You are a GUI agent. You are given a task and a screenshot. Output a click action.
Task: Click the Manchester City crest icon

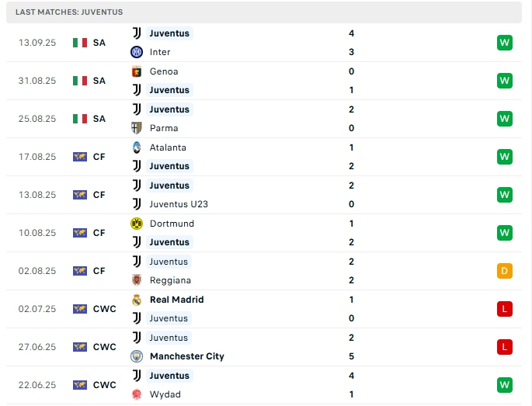(x=137, y=356)
